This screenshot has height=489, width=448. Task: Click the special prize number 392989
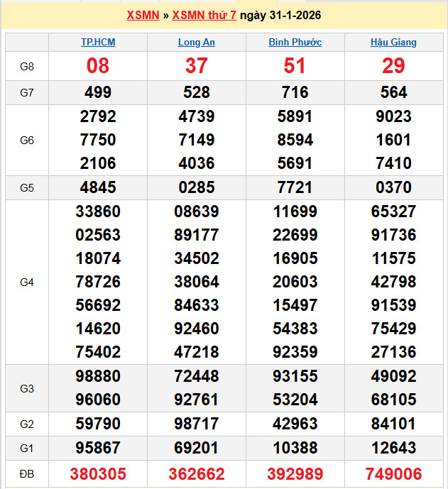coord(295,474)
